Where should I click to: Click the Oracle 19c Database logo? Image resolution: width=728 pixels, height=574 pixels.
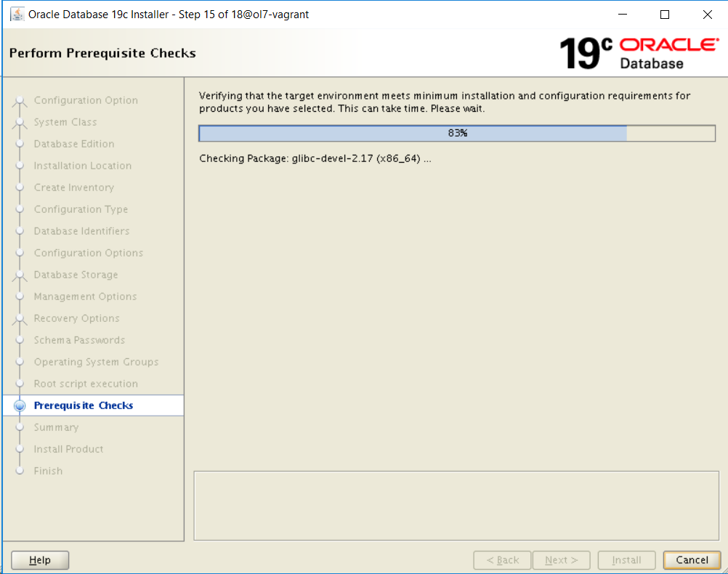coord(639,54)
